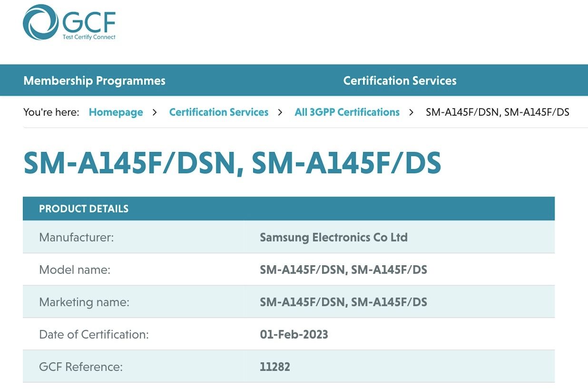Click the GCF Reference: label
This screenshot has width=588, height=389.
coord(81,367)
